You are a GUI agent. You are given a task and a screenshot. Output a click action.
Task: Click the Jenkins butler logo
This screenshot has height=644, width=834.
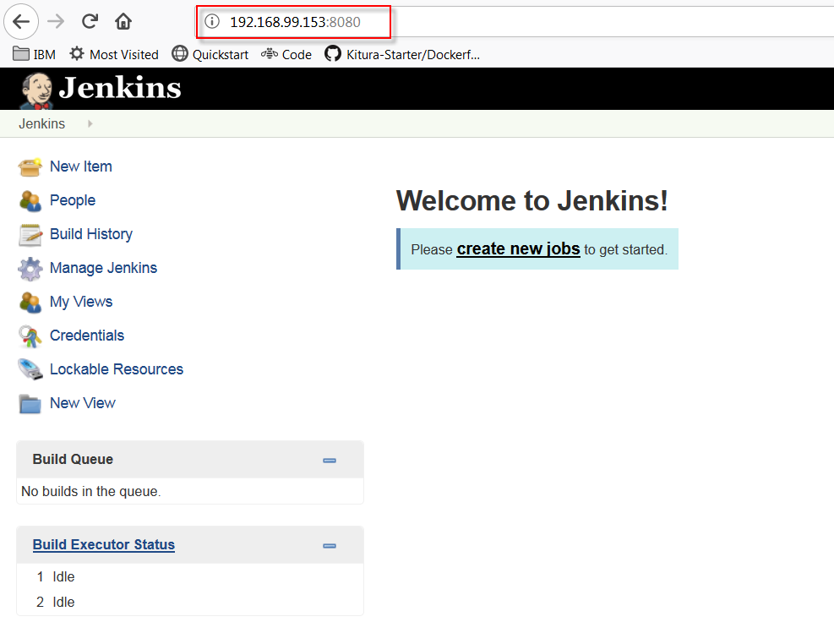pos(36,90)
